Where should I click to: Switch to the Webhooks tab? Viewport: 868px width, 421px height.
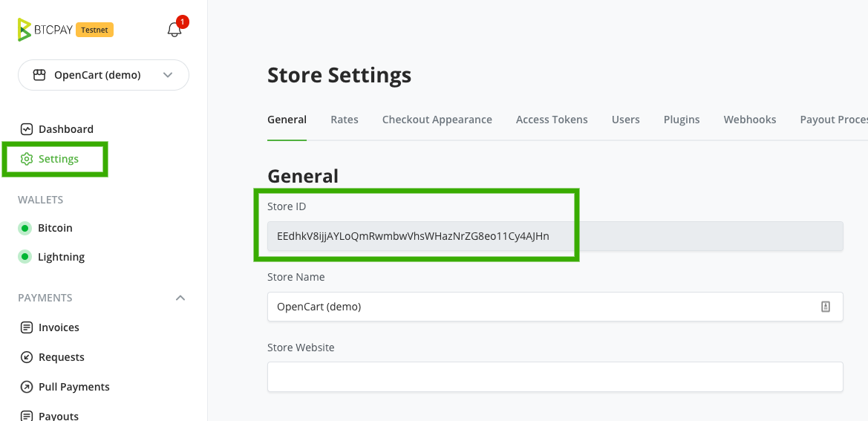tap(749, 120)
